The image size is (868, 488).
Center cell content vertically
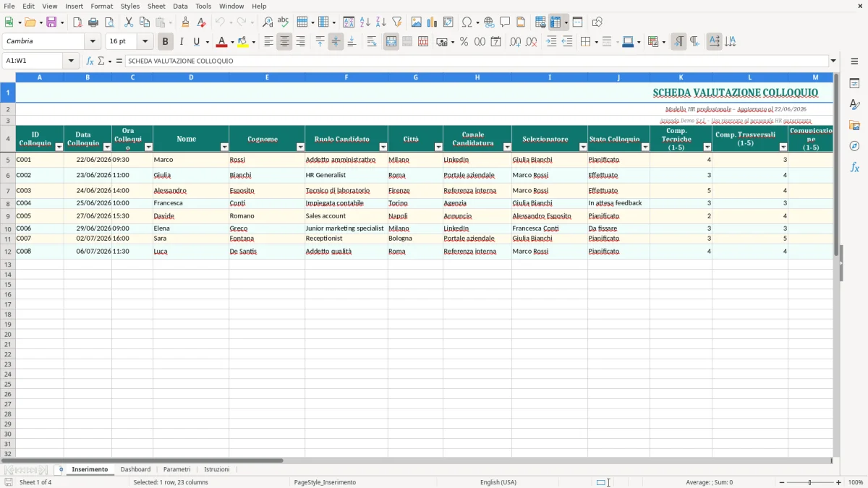click(336, 42)
